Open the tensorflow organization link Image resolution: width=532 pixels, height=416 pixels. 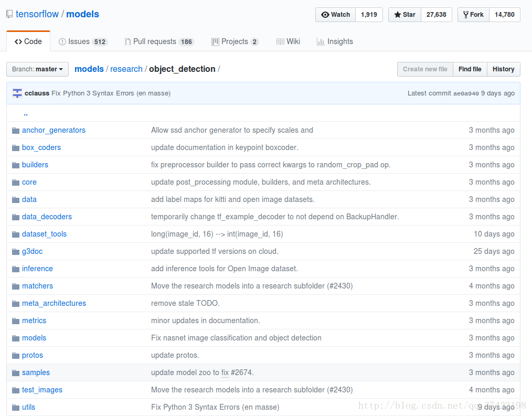(x=37, y=14)
